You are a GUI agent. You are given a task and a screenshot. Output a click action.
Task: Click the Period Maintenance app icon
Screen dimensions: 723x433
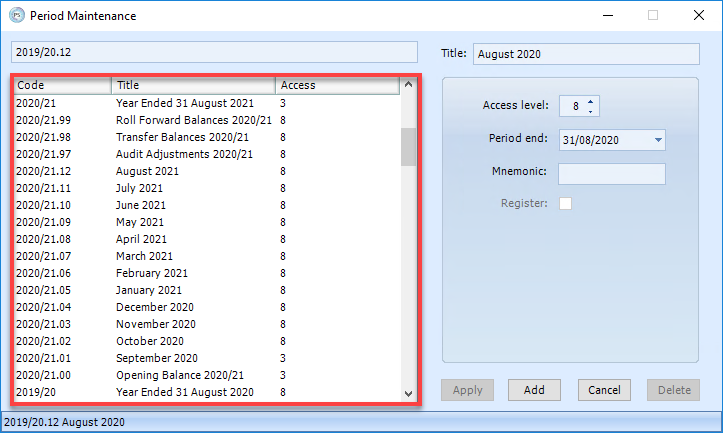pos(16,16)
